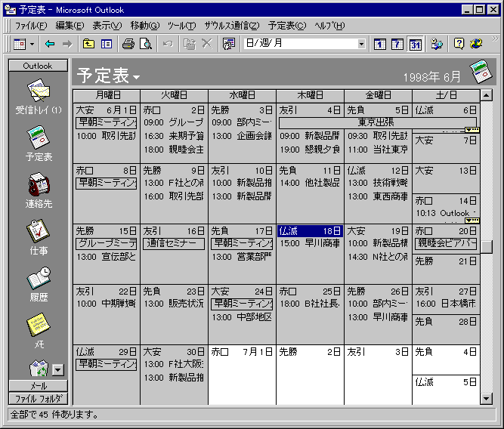Open the 移動(G) menu
This screenshot has height=429, width=504.
[x=144, y=26]
